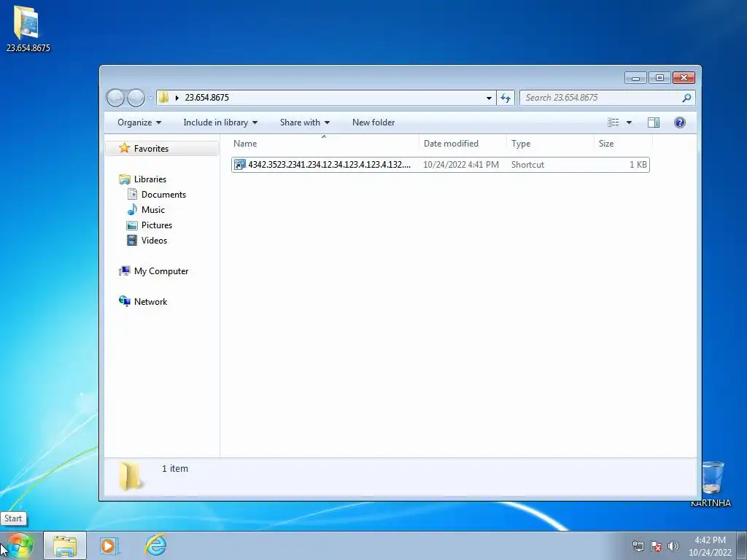This screenshot has width=747, height=560.
Task: Close the Explorer window
Action: tap(684, 77)
